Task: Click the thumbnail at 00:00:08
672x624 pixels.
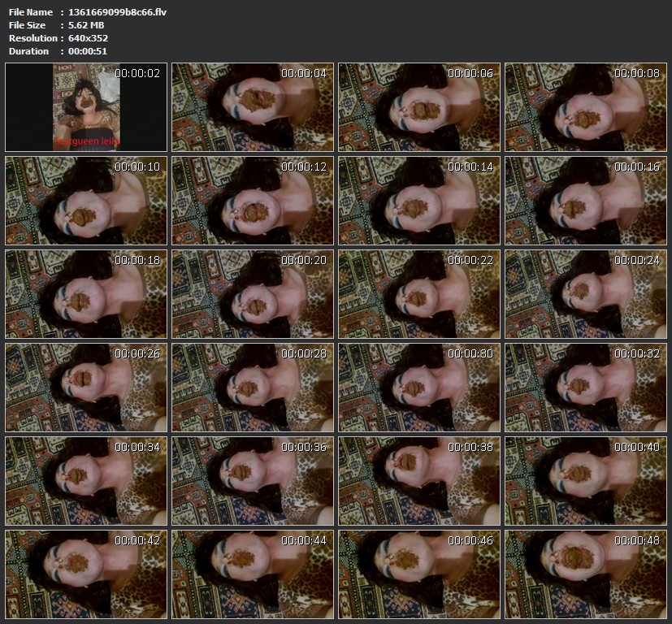Action: pyautogui.click(x=585, y=107)
